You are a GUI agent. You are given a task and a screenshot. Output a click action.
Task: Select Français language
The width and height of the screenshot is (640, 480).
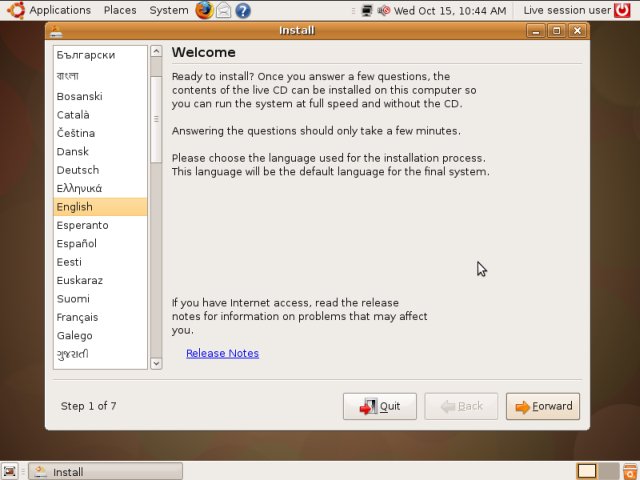click(x=100, y=317)
